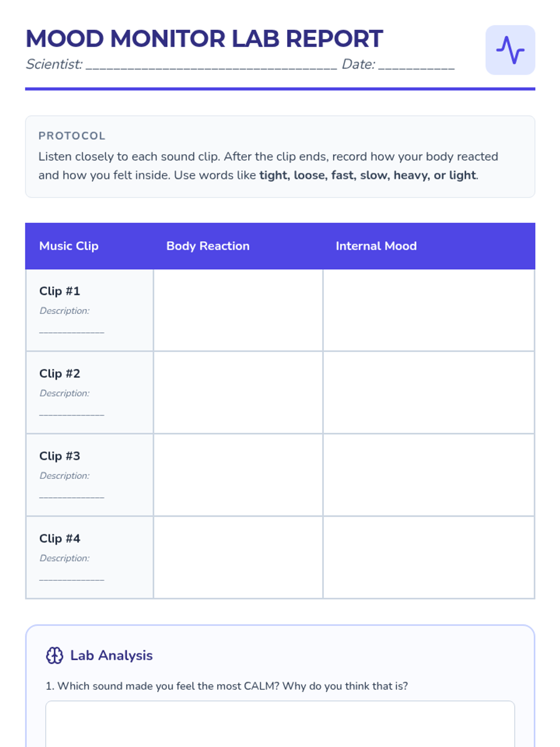The image size is (560, 747).
Task: Click the pulse activity icon in header
Action: 510,50
